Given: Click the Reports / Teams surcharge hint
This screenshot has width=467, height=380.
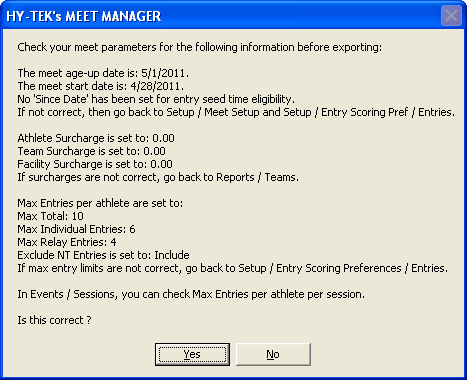Looking at the screenshot, I should (158, 177).
